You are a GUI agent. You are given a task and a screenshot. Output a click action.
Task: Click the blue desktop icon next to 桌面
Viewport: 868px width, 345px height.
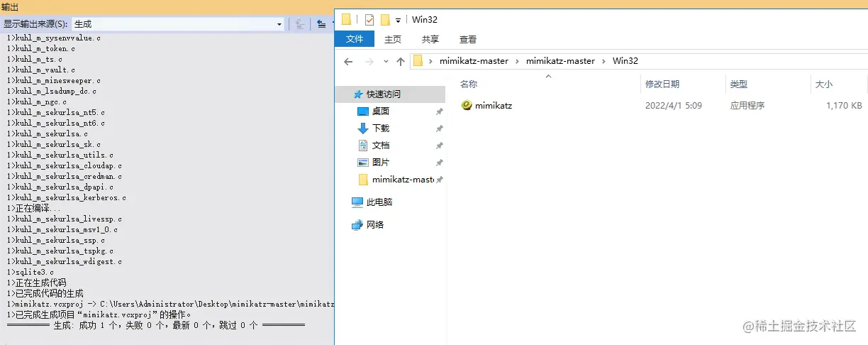tap(363, 111)
